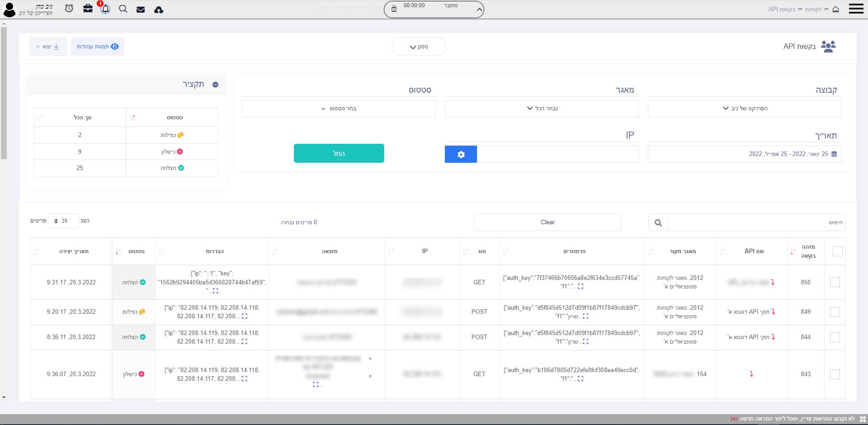Open the hamburger main menu
This screenshot has width=868, height=425.
pos(856,9)
